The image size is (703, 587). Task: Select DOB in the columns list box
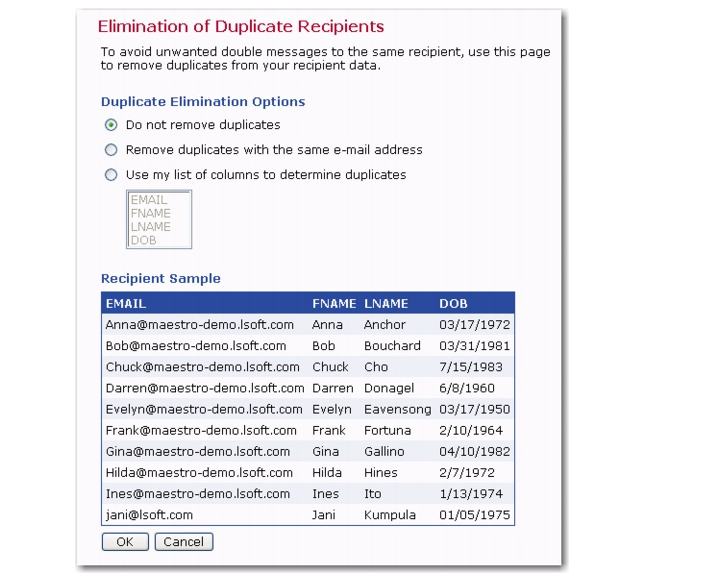click(143, 240)
